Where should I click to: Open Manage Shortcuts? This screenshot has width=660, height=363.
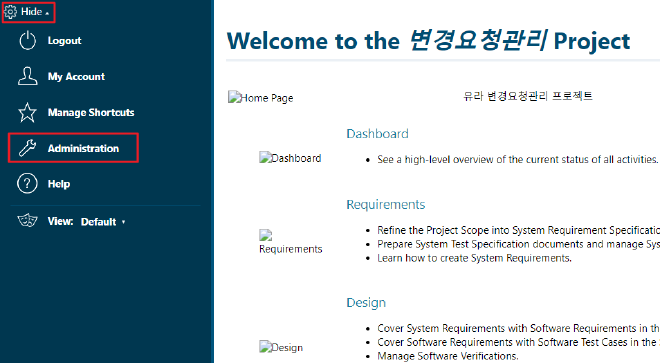pos(91,112)
